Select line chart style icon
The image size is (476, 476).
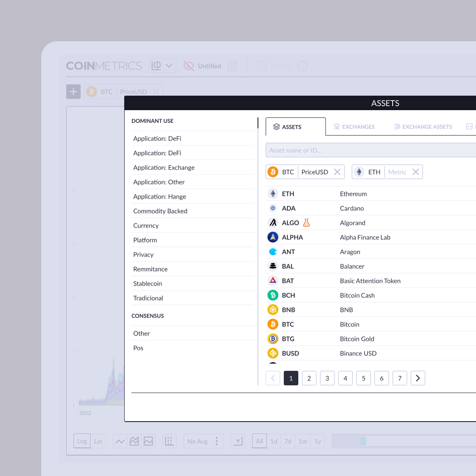click(120, 441)
